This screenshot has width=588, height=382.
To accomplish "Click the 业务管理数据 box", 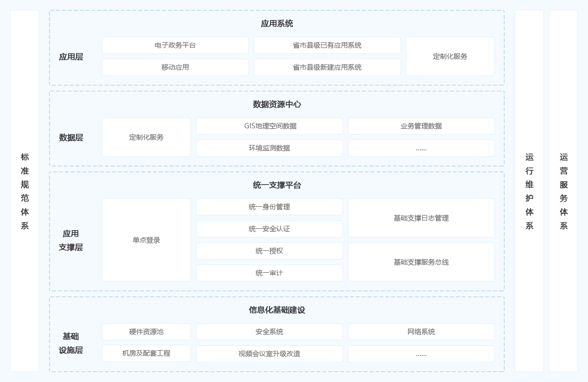I will click(x=421, y=126).
